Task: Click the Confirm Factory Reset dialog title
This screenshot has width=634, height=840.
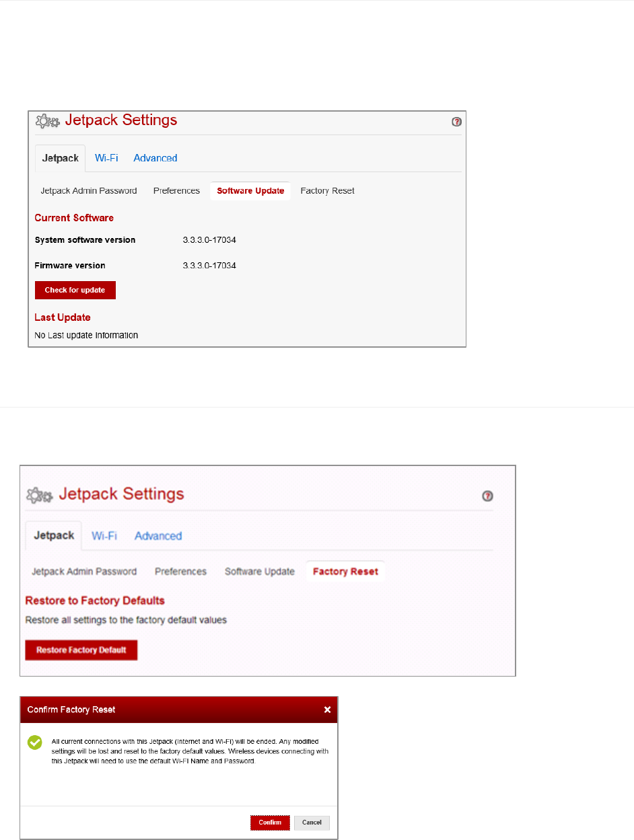Action: (71, 710)
